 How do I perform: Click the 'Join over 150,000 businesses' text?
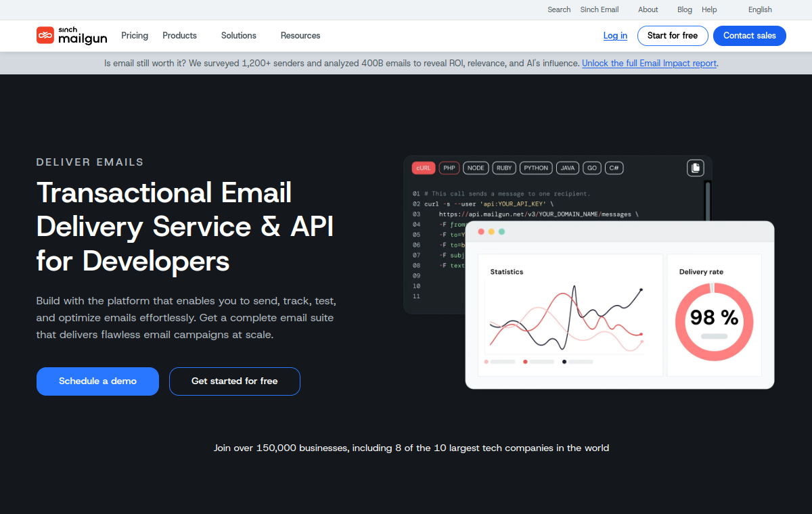(x=411, y=448)
